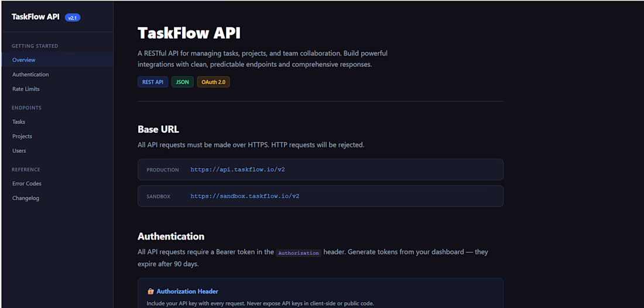Click the v2.1 version badge
Viewport: 644px width, 308px height.
point(73,18)
